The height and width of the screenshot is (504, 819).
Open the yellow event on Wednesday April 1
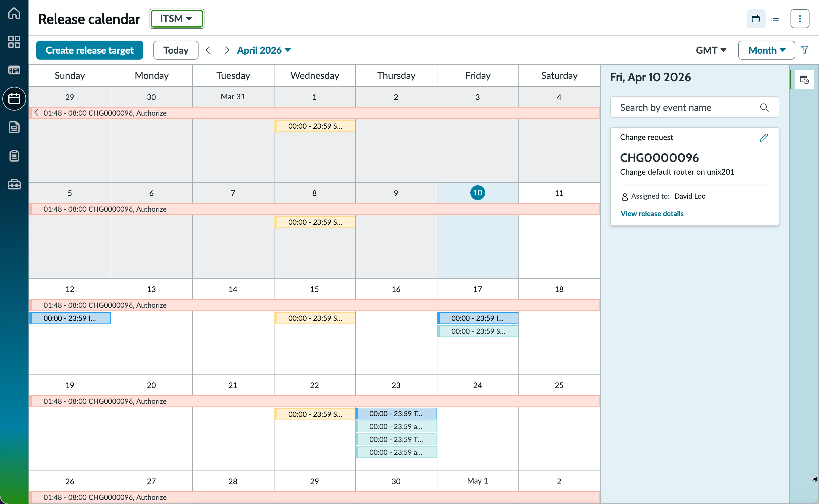[315, 126]
